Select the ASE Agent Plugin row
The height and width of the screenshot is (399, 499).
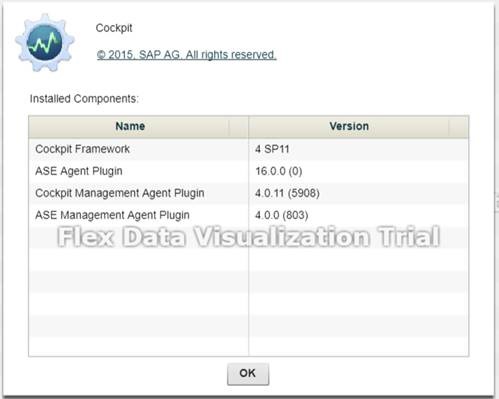tap(249, 171)
